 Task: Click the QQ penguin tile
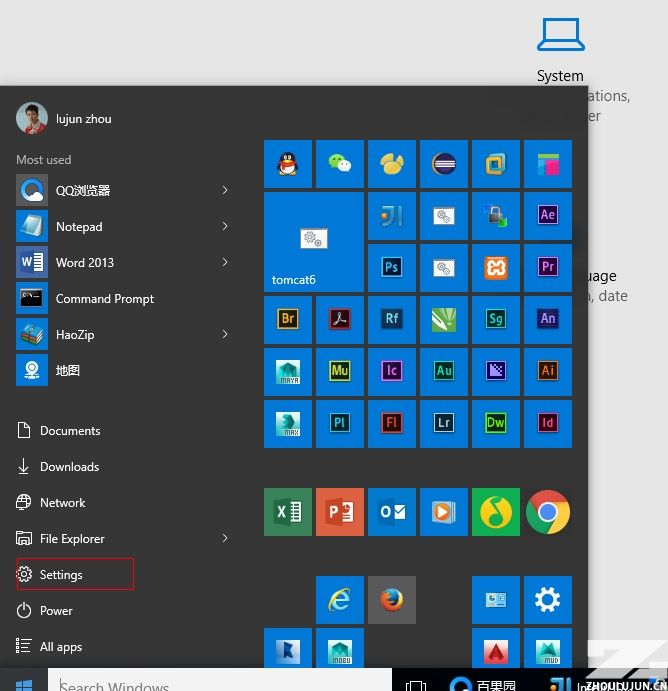288,164
